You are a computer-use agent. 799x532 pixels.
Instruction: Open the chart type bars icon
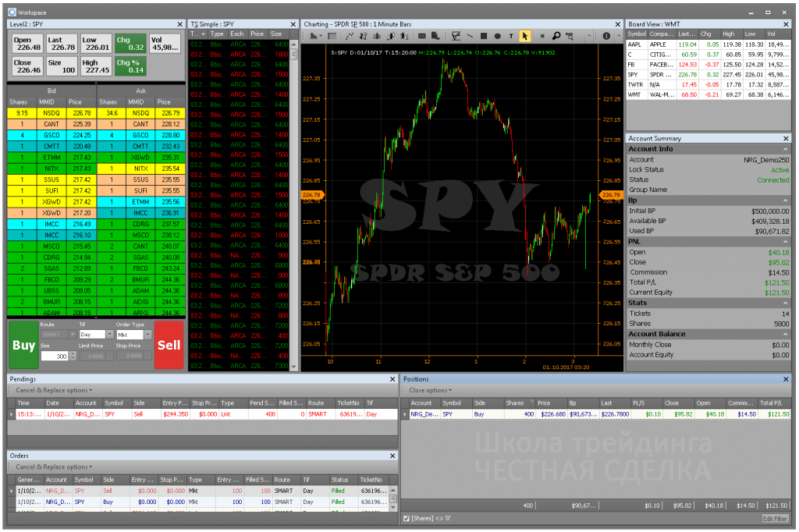pyautogui.click(x=314, y=36)
